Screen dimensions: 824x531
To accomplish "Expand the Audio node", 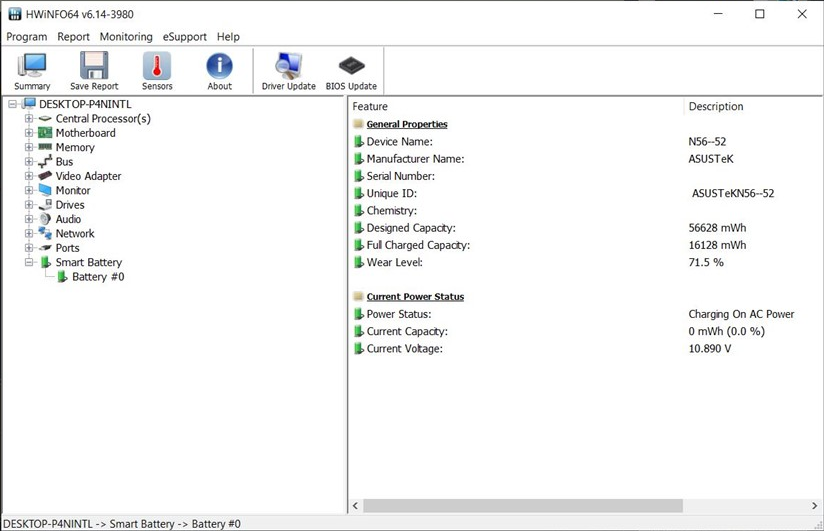I will click(x=29, y=219).
